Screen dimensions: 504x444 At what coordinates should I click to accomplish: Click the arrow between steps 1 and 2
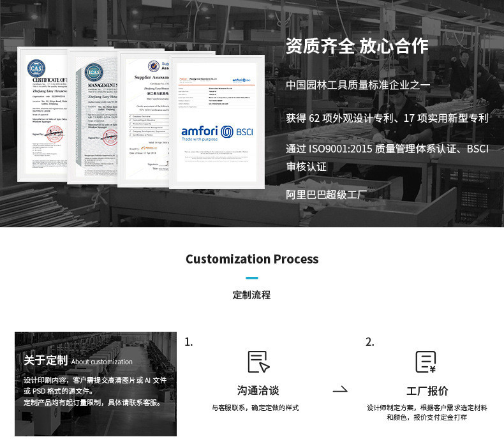tap(340, 389)
